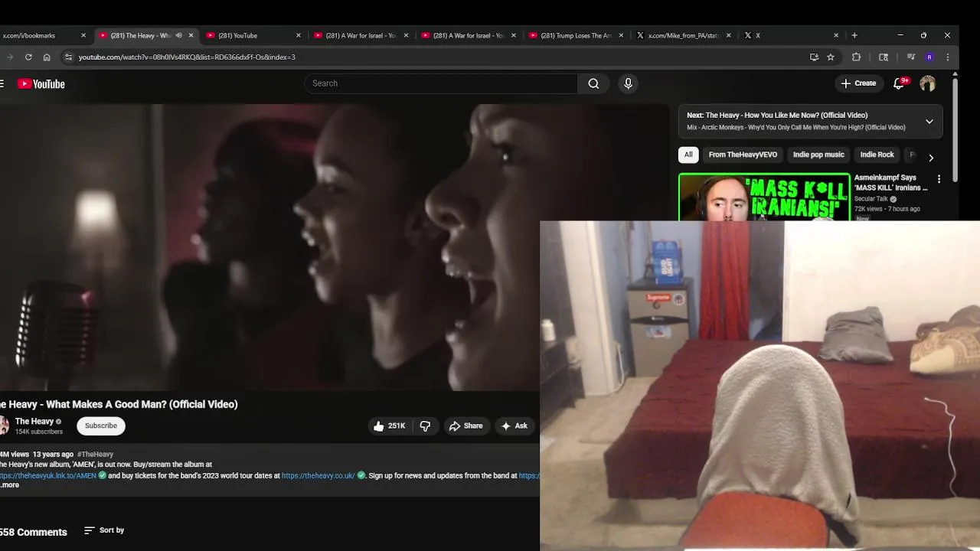Open the Sort by comments dropdown
The width and height of the screenshot is (980, 551).
[x=104, y=530]
